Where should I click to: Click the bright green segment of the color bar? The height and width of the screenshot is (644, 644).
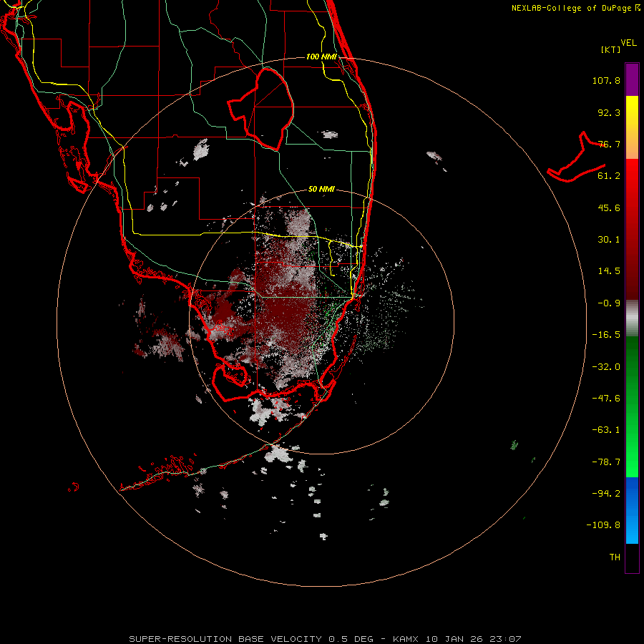pos(632,460)
